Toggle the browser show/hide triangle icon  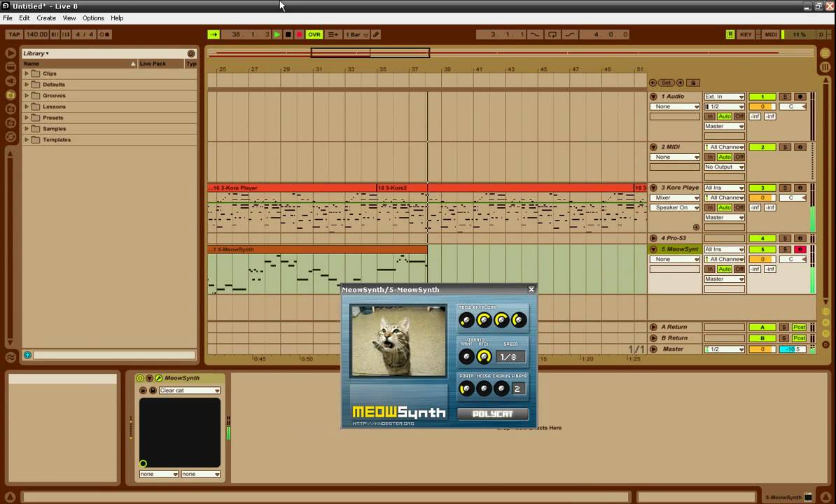coord(10,53)
